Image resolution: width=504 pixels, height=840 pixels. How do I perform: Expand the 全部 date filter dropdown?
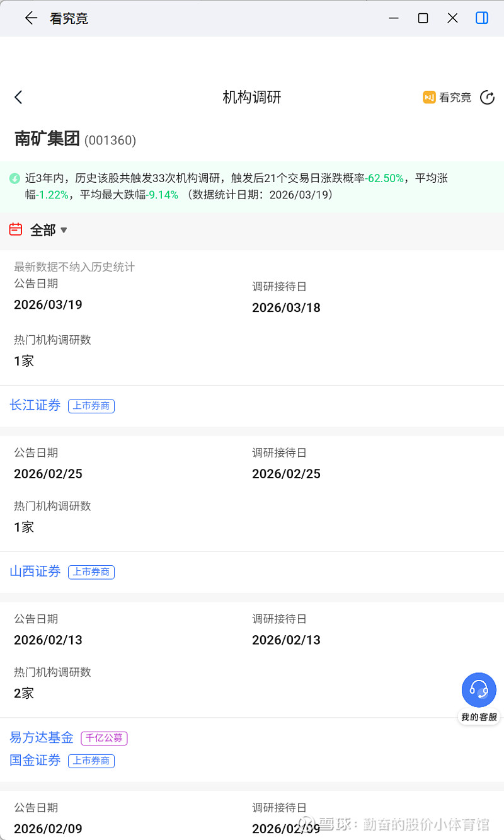click(x=49, y=230)
